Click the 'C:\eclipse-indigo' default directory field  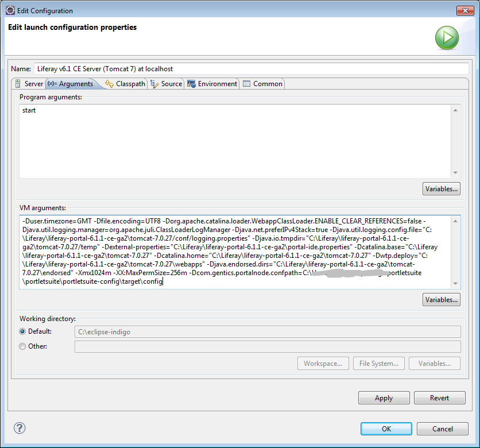(x=268, y=331)
